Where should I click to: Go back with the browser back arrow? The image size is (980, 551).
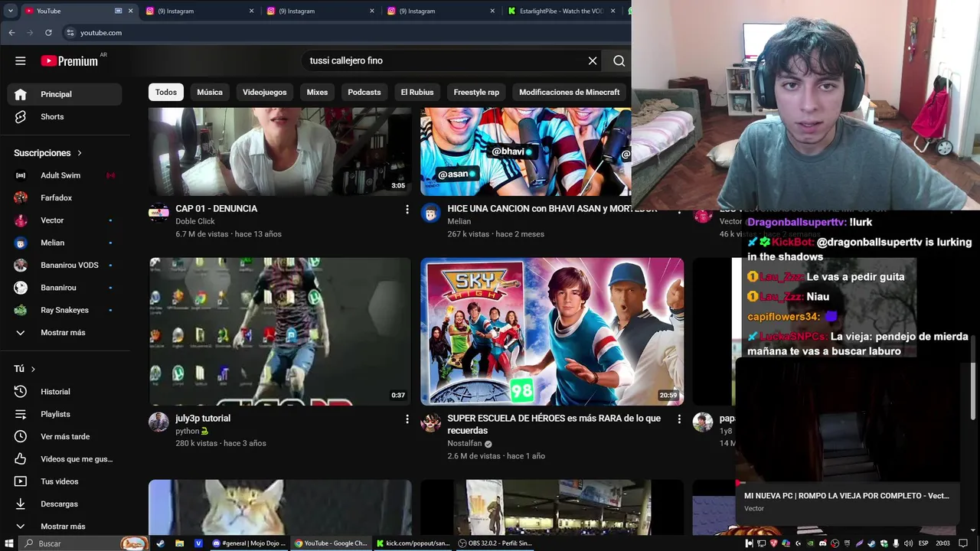pos(11,33)
